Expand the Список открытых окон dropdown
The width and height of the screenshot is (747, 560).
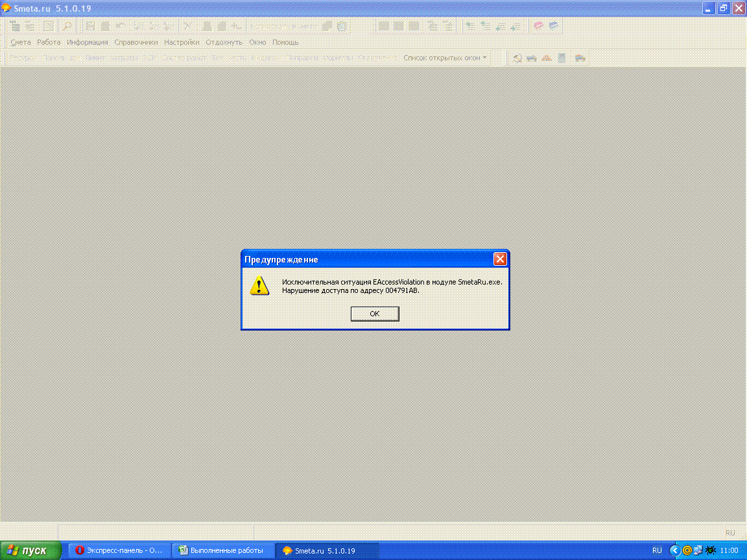445,58
